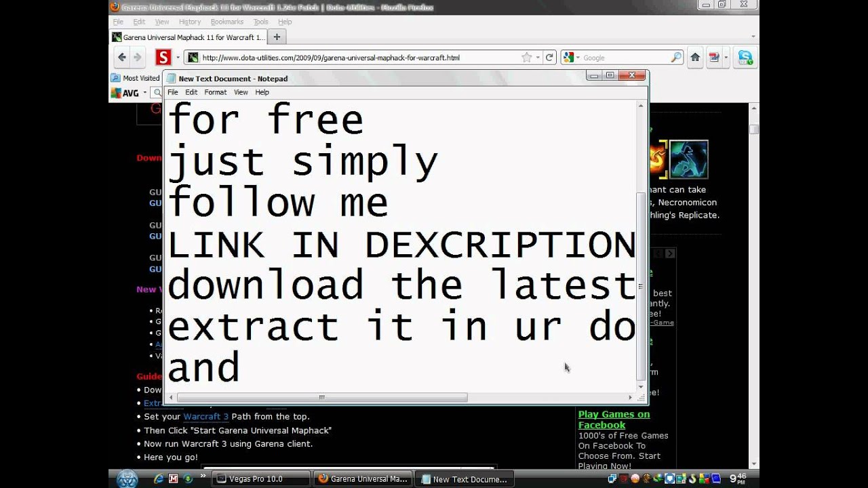Open Firefox History menu

190,22
